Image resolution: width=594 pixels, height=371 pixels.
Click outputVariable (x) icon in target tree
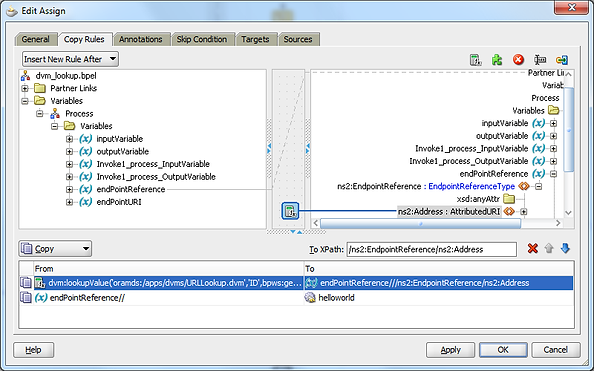tap(538, 136)
